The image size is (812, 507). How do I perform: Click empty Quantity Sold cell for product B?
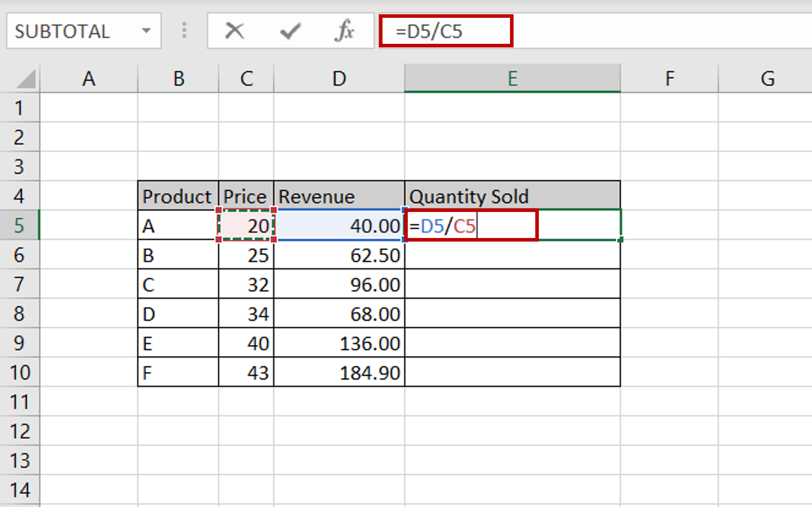[x=512, y=255]
